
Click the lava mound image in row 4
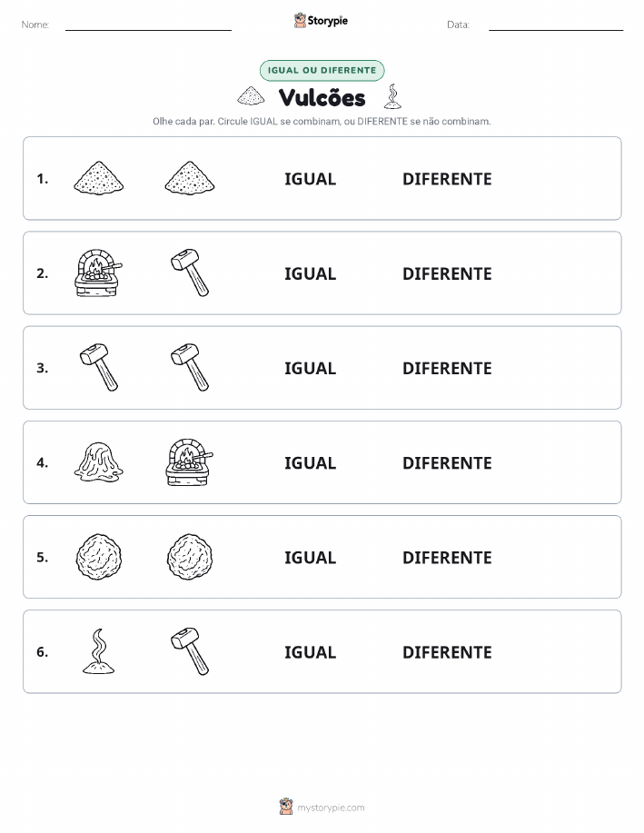pos(98,462)
